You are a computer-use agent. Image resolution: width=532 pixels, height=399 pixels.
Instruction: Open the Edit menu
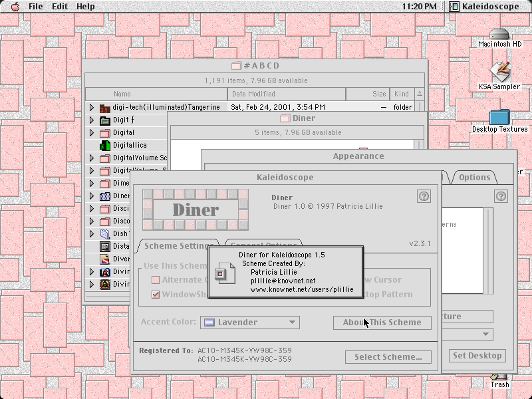[60, 7]
